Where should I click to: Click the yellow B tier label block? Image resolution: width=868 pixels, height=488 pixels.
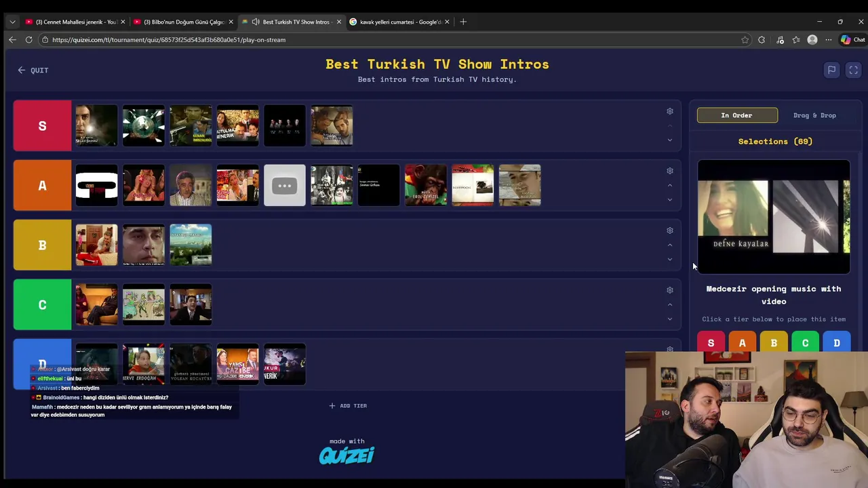click(x=42, y=245)
